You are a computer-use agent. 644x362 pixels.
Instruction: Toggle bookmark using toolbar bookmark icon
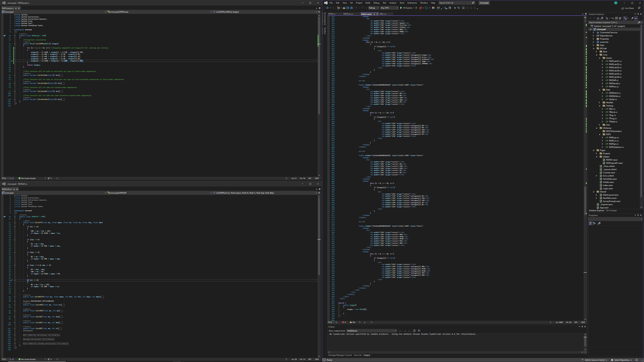point(463,8)
